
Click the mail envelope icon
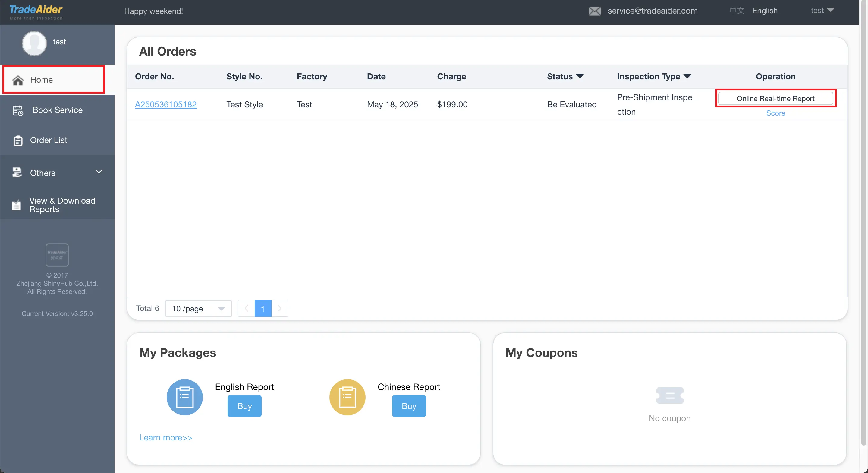tap(594, 11)
